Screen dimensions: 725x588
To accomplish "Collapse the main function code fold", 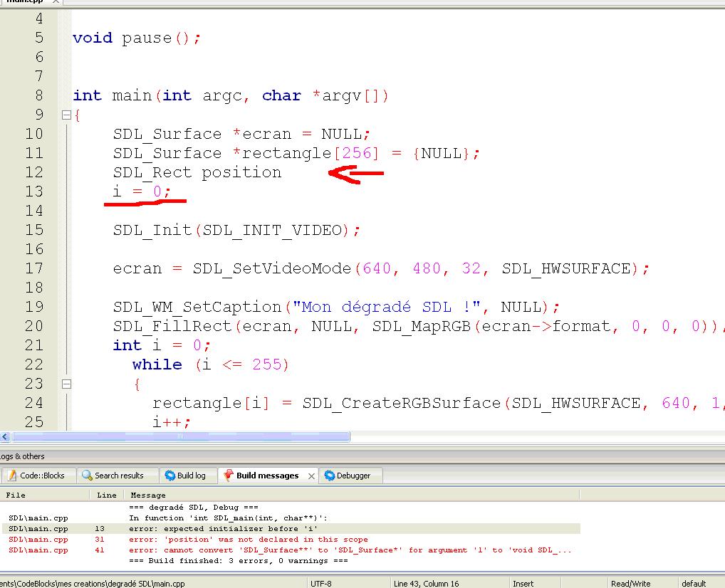I will point(65,114).
